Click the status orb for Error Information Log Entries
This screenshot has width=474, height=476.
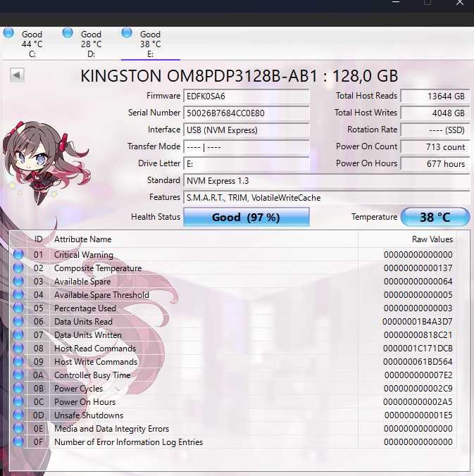18,441
